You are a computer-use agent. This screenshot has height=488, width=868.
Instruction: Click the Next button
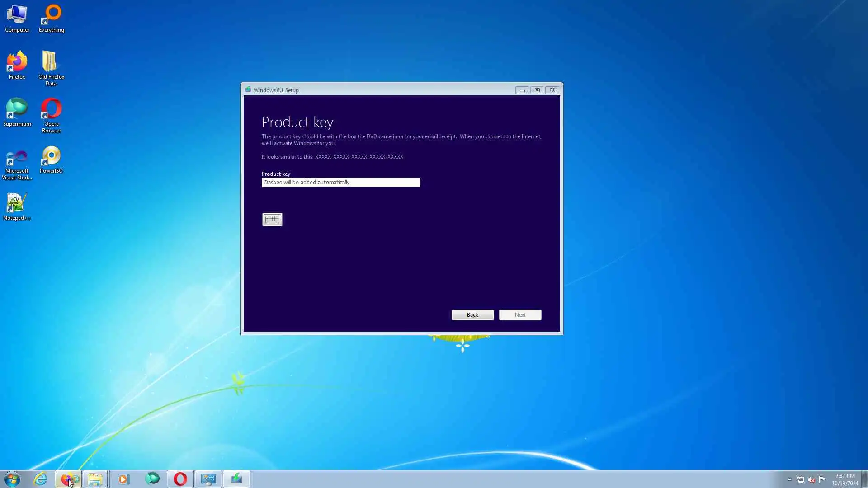(520, 315)
